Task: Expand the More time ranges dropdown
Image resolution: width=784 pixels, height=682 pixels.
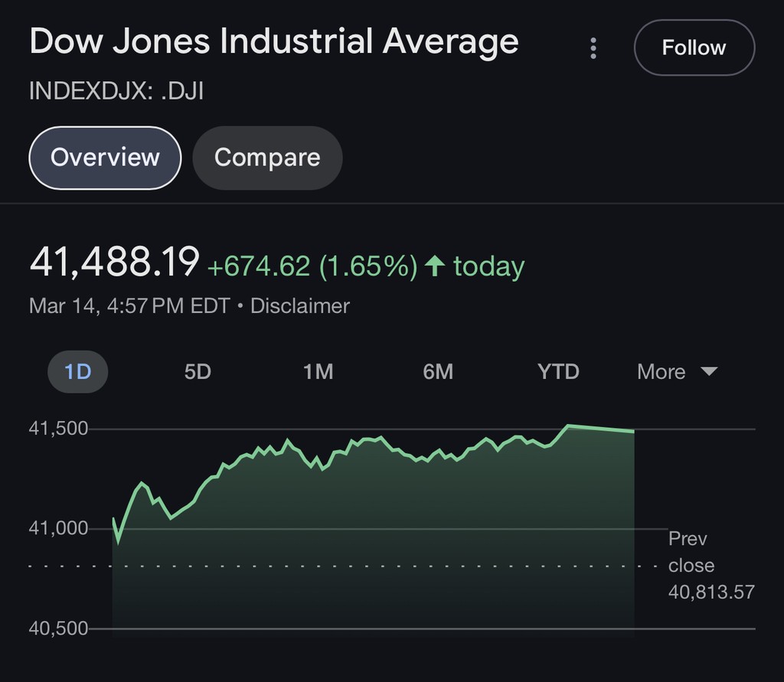Action: pyautogui.click(x=677, y=372)
